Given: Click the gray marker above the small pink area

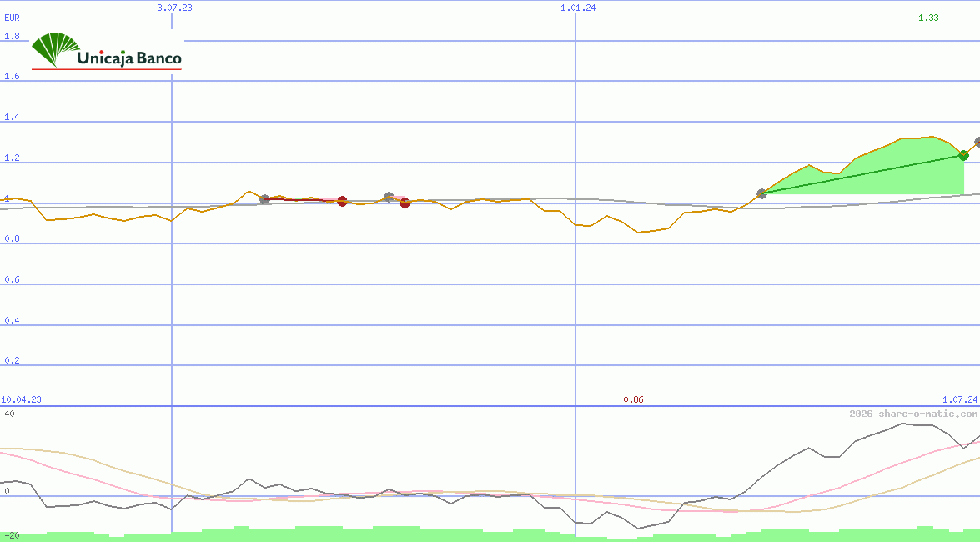Looking at the screenshot, I should point(389,197).
